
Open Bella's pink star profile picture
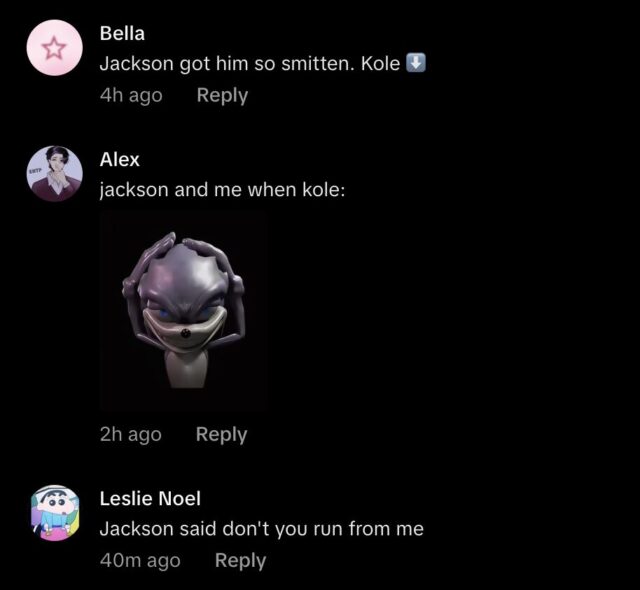click(x=55, y=48)
